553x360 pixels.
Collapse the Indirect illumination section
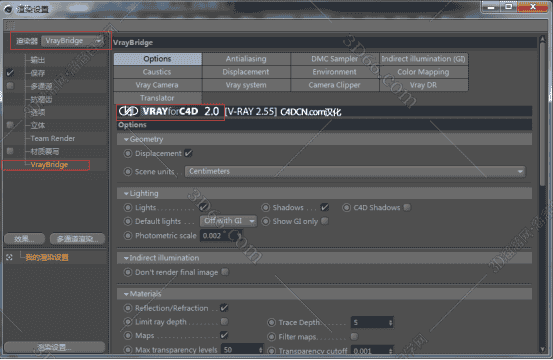tap(126, 258)
